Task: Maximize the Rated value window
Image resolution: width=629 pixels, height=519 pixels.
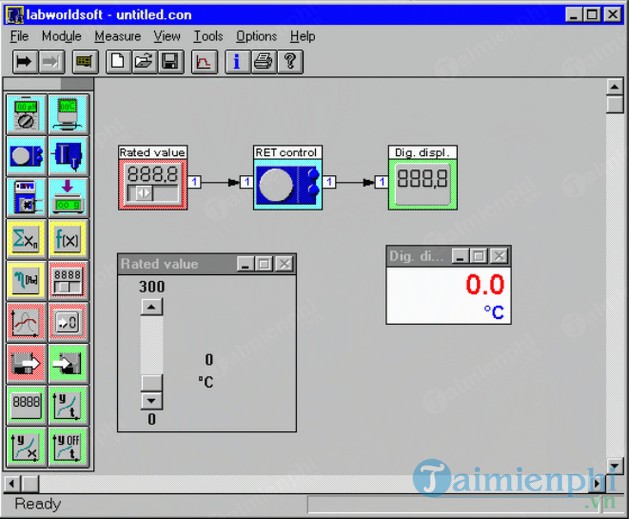Action: (264, 264)
